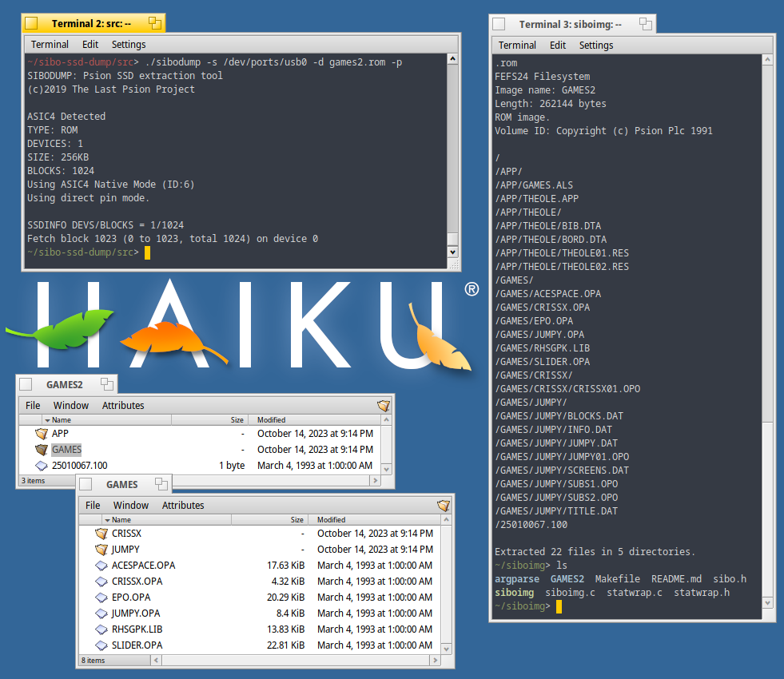The height and width of the screenshot is (679, 784).
Task: Click the JUMPY folder icon in GAMES window
Action: click(x=101, y=550)
